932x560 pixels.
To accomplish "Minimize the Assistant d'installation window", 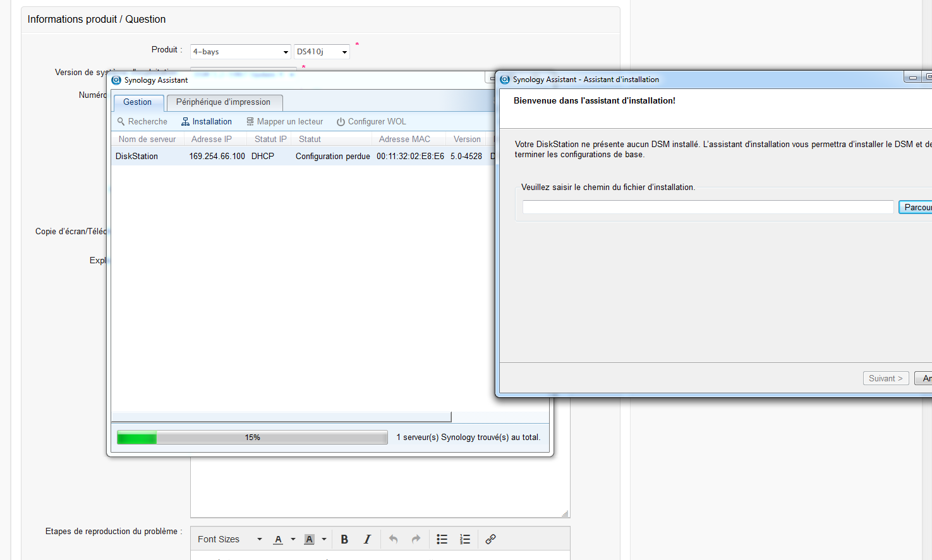I will (912, 77).
